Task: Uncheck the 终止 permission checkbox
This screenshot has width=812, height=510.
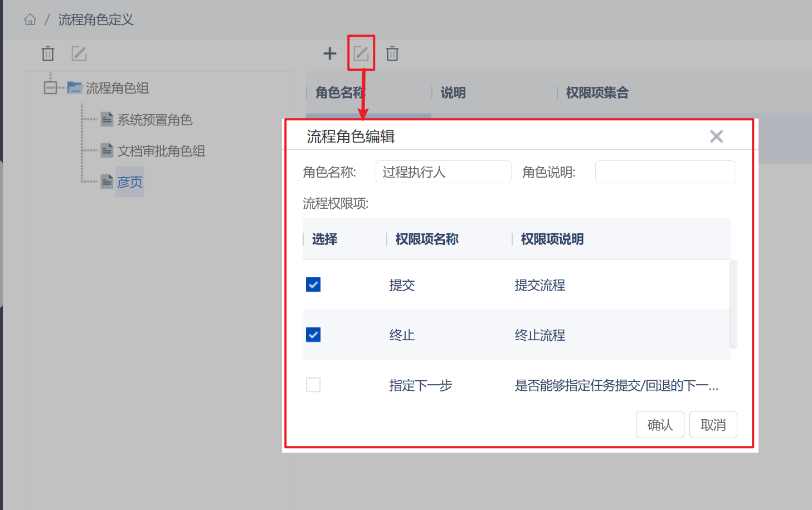Action: tap(313, 335)
